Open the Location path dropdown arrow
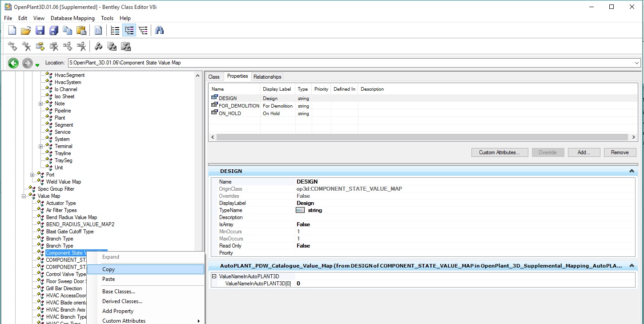This screenshot has height=324, width=644. [x=637, y=63]
